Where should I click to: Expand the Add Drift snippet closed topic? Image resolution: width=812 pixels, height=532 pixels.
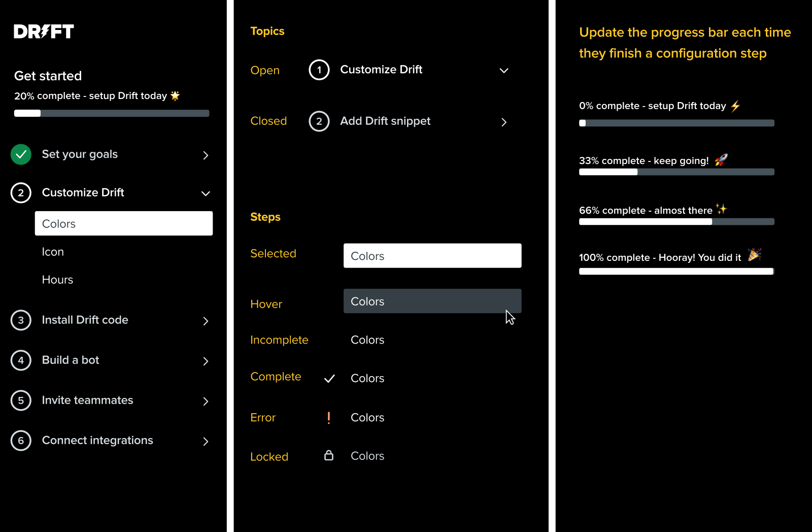tap(504, 122)
